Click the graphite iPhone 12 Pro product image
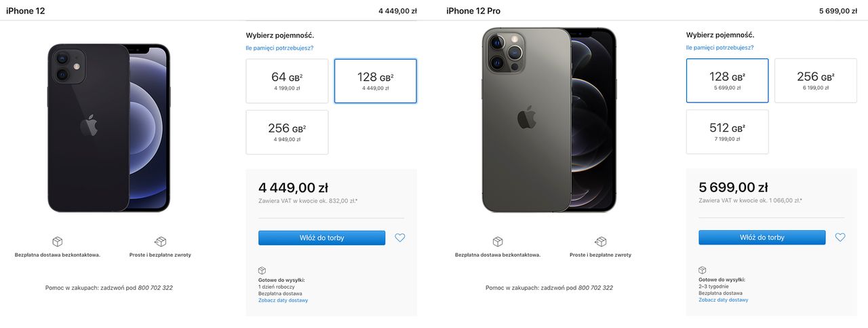 549,120
